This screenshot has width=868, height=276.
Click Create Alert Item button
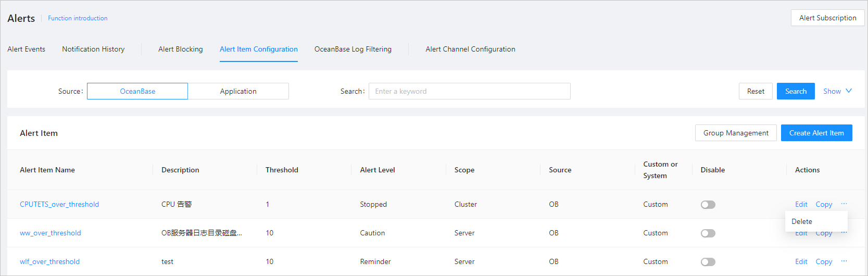[x=816, y=133]
